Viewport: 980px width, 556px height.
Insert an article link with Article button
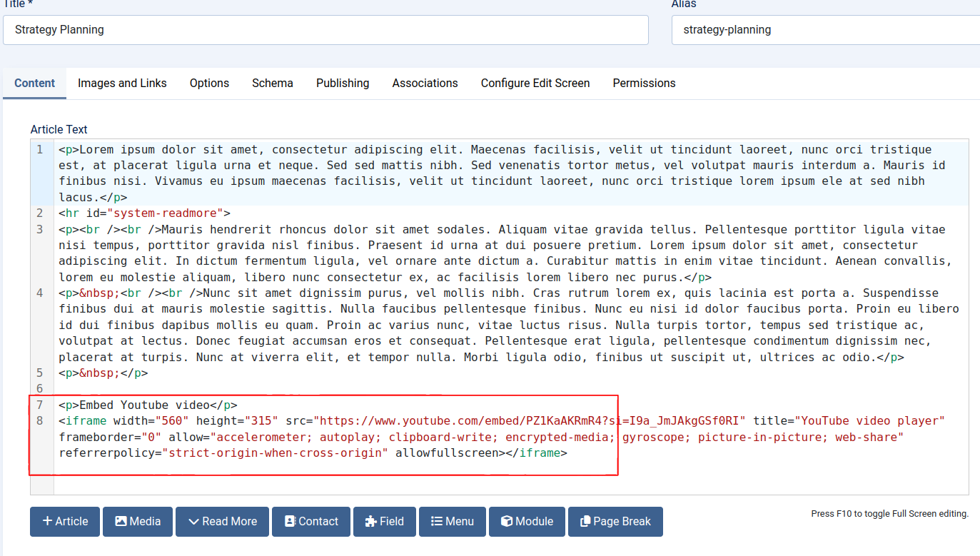click(65, 522)
